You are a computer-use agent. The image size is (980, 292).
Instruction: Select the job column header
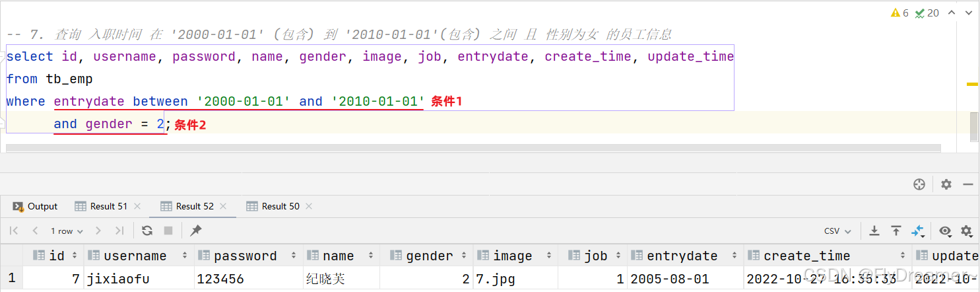click(x=593, y=256)
